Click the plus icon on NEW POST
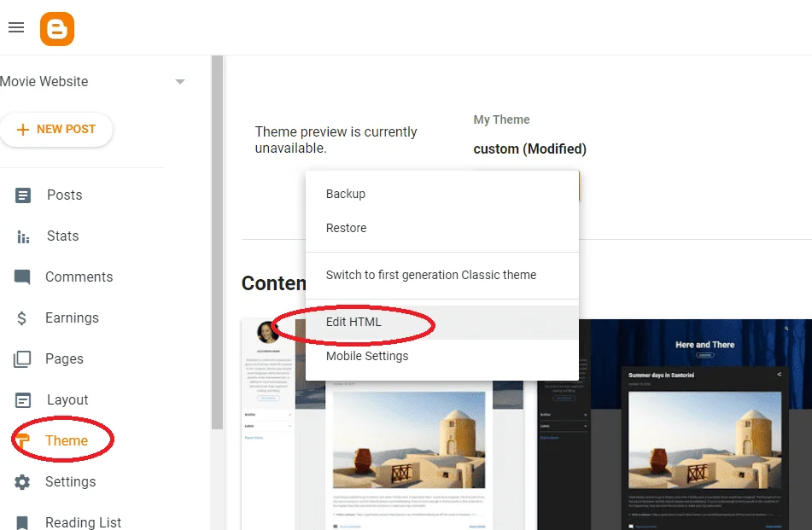Viewport: 812px width, 530px height. click(23, 130)
